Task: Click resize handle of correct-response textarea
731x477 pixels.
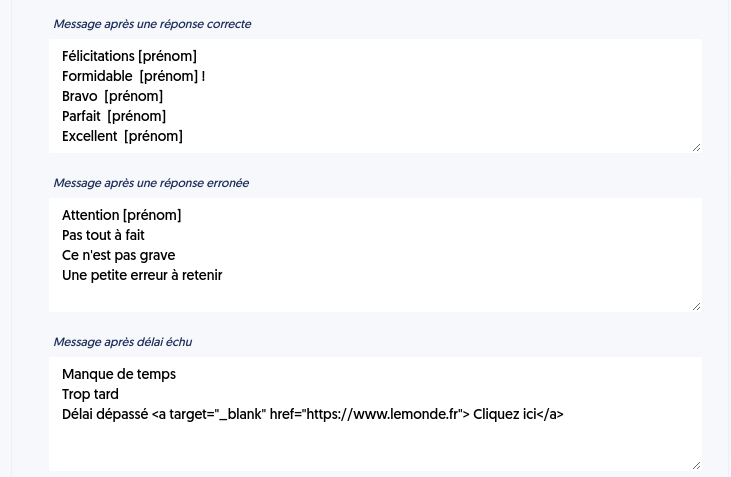Action: coord(697,147)
